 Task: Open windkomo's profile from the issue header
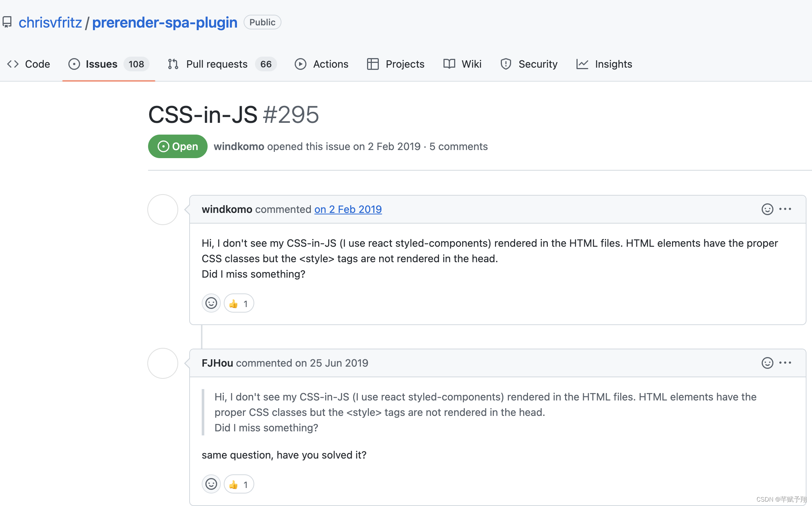239,146
